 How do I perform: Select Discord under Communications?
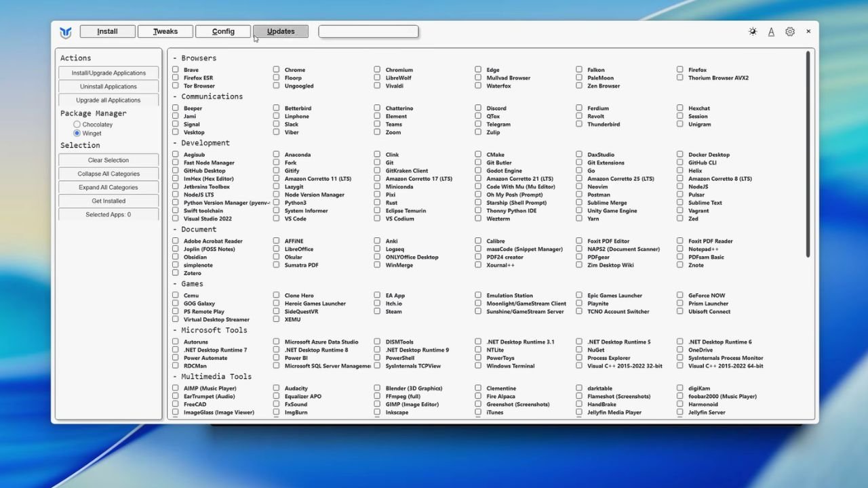coord(478,108)
